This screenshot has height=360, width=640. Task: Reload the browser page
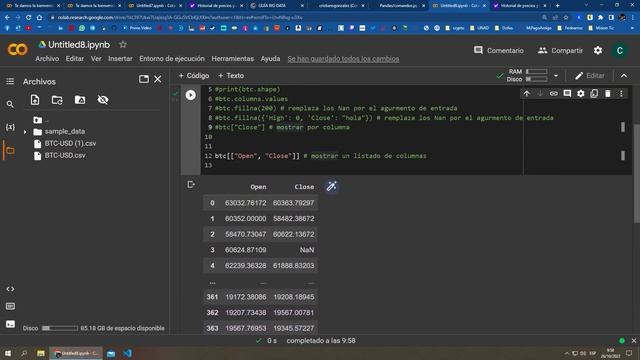pyautogui.click(x=29, y=18)
